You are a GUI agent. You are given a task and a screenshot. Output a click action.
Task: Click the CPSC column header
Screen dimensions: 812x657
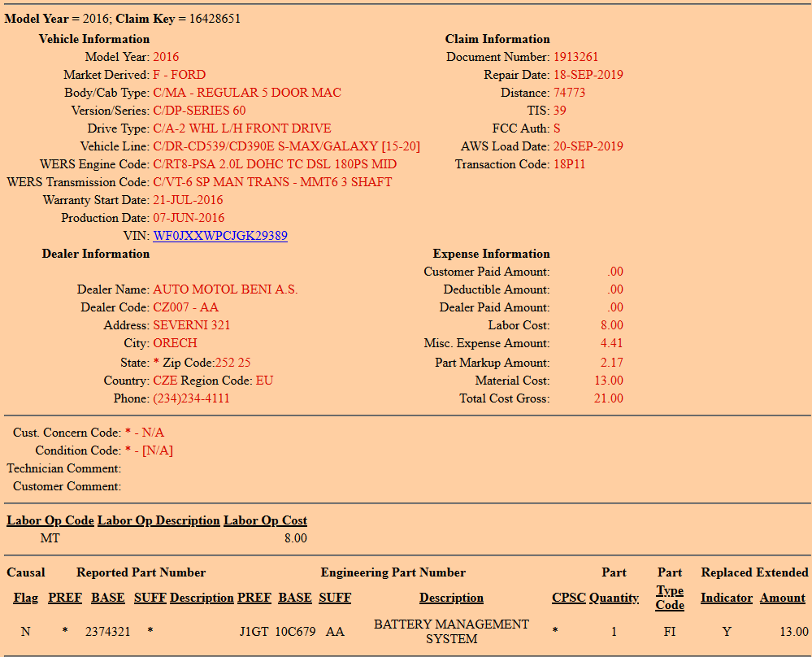click(x=569, y=598)
